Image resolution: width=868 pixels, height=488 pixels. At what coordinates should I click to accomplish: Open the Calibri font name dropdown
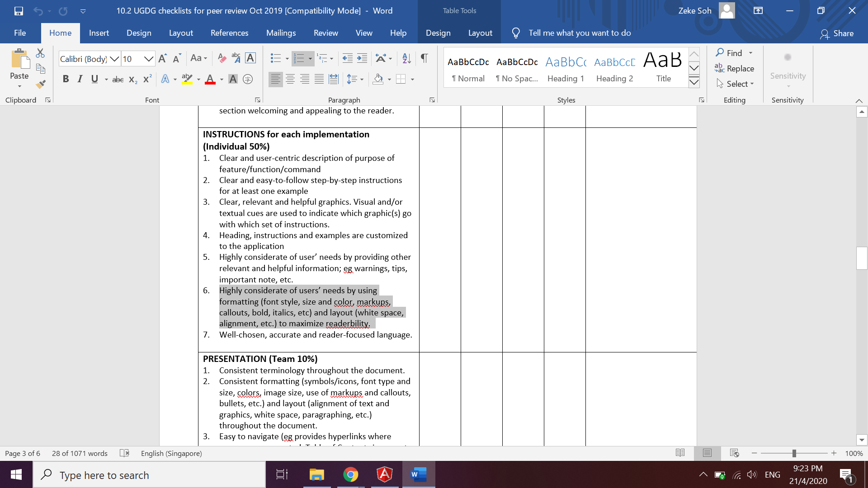click(114, 59)
